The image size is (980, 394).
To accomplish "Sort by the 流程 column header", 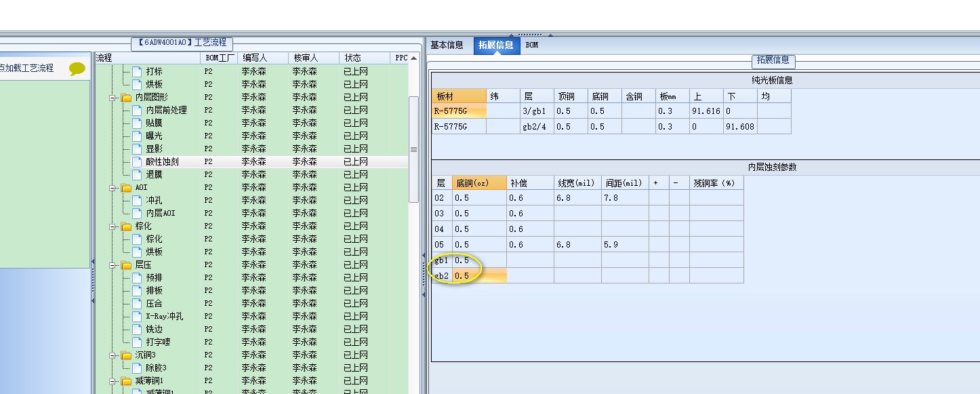I will click(147, 58).
